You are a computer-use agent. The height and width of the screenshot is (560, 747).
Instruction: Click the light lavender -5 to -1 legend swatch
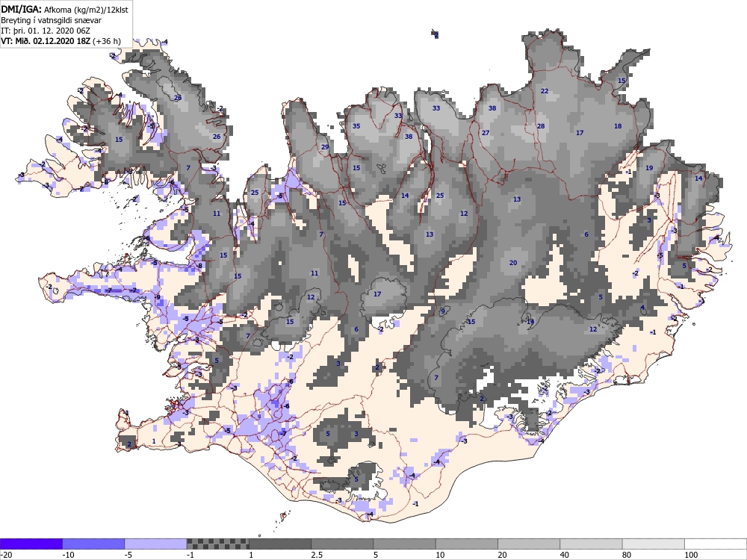coord(156,544)
